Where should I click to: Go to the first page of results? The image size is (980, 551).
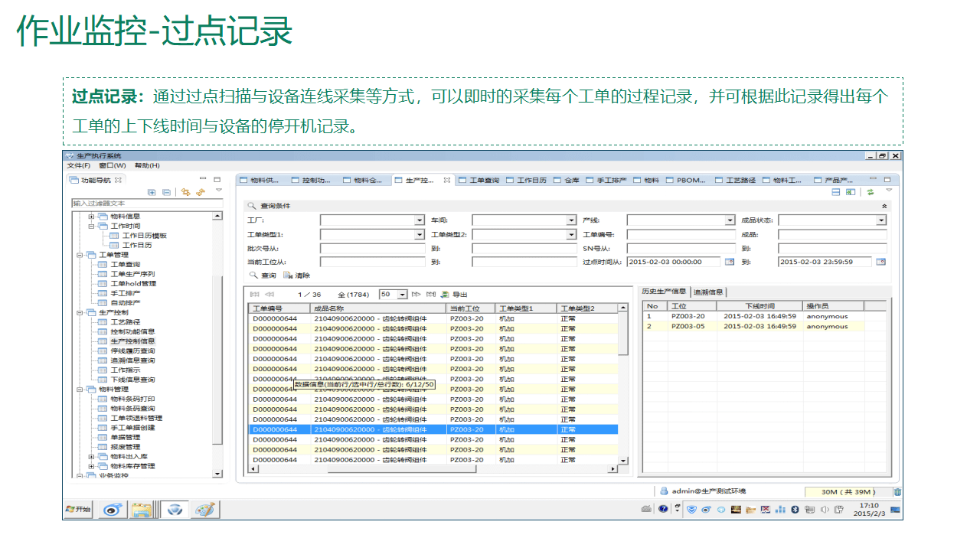[254, 294]
